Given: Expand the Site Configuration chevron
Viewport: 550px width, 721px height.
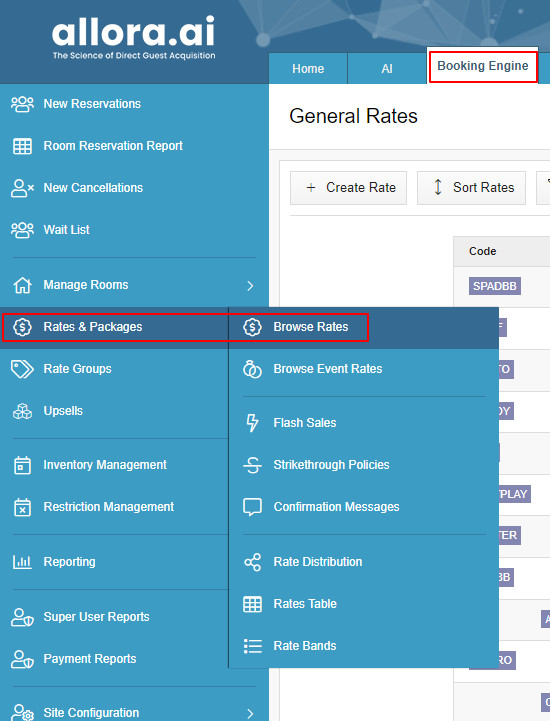Looking at the screenshot, I should [250, 714].
